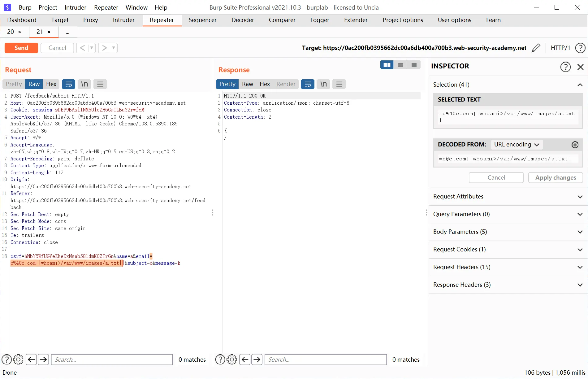
Task: Toggle request word wrap icon
Action: (68, 84)
